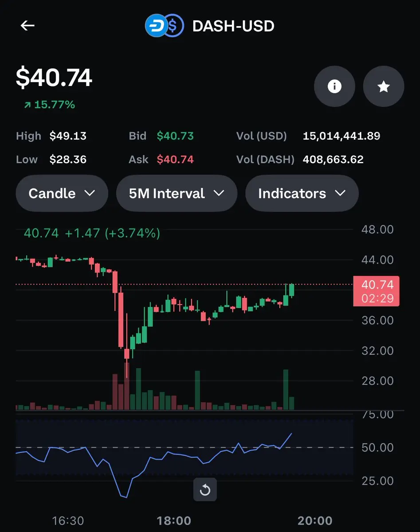Image resolution: width=420 pixels, height=532 pixels.
Task: Click the Ask price $40.74
Action: [x=175, y=160]
